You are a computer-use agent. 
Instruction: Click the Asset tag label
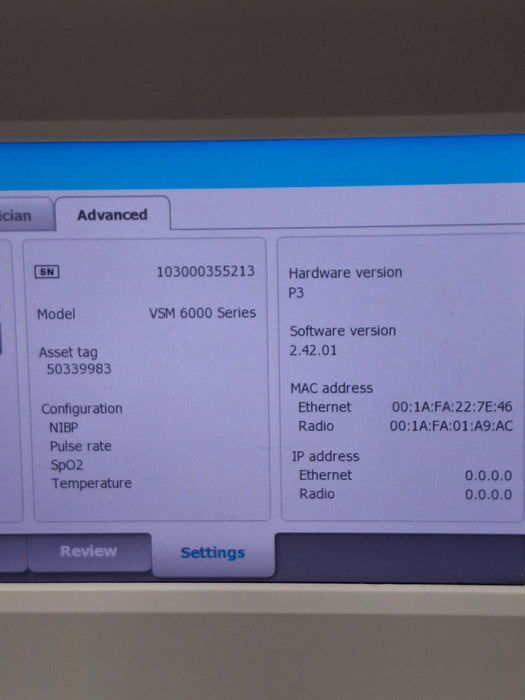click(x=68, y=353)
